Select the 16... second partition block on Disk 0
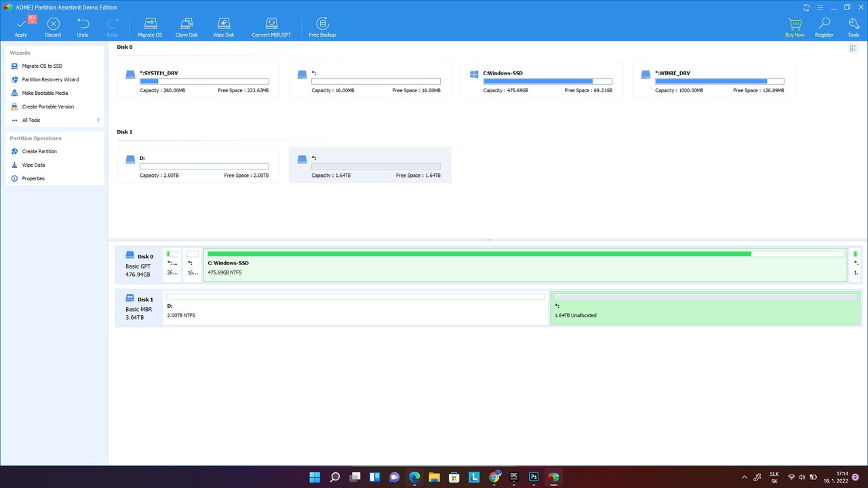868x488 pixels. (193, 264)
